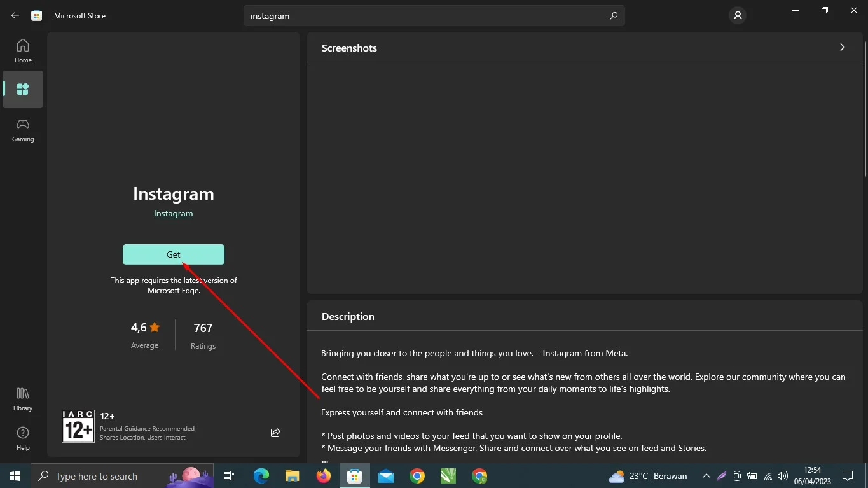Image resolution: width=868 pixels, height=488 pixels.
Task: Click the IARC 12+ rating badge
Action: point(78,426)
